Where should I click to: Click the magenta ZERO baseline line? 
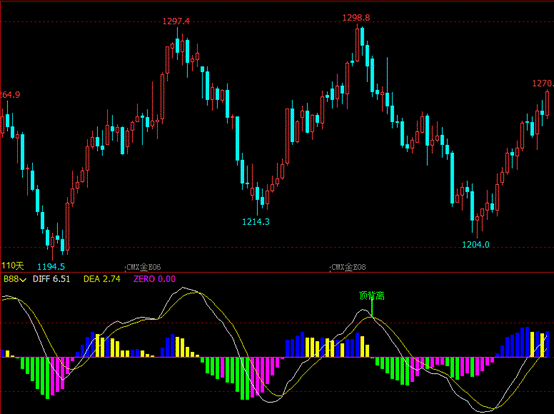coord(276,357)
